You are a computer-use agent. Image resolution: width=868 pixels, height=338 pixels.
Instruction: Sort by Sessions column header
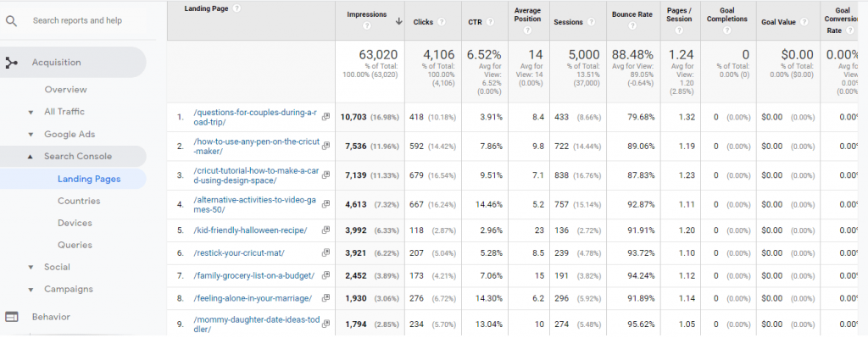click(x=568, y=22)
